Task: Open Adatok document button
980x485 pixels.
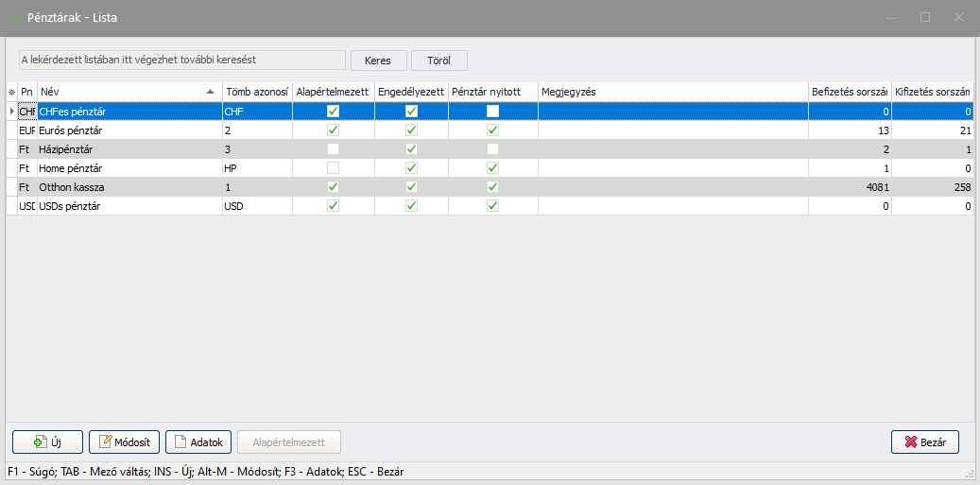Action: pyautogui.click(x=198, y=442)
